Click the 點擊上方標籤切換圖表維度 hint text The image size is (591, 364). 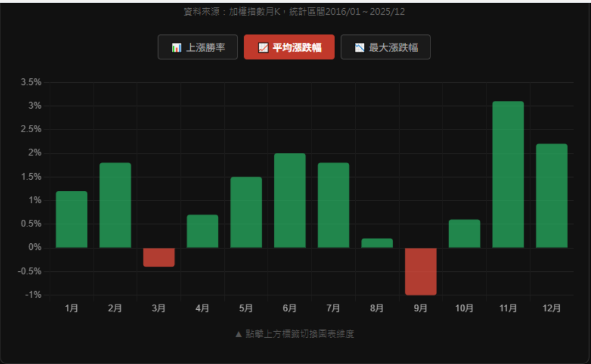click(x=294, y=334)
